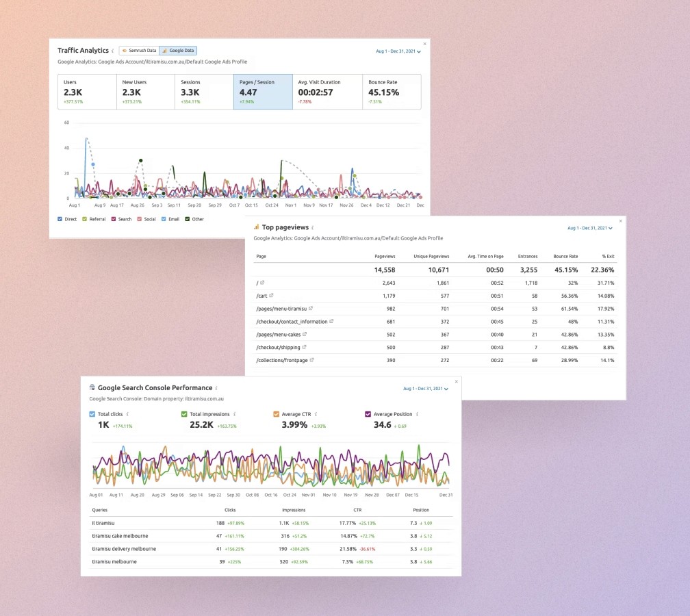The height and width of the screenshot is (616, 690).
Task: Open Traffic Analytics date range dropdown
Action: 398,51
